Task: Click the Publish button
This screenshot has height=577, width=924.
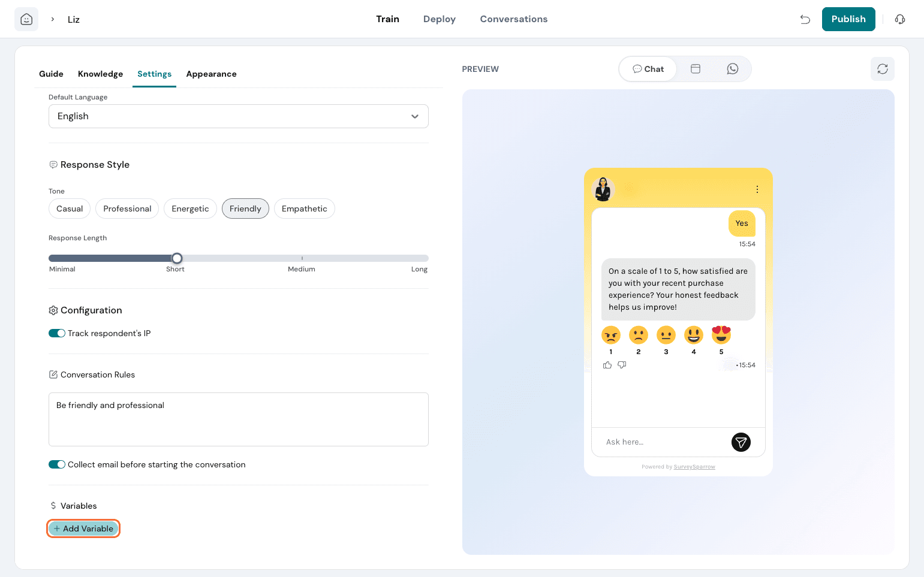Action: pos(848,19)
